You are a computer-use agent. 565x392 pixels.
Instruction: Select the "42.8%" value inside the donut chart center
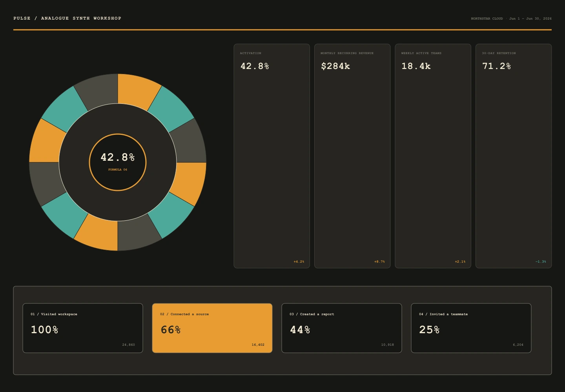(x=118, y=157)
